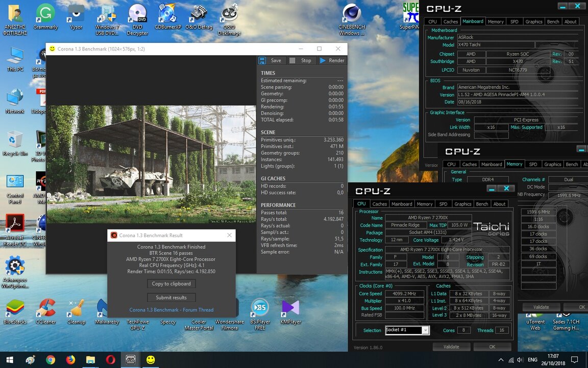Screen dimensions: 588x368
Task: Open Network desktop icon
Action: (15, 101)
